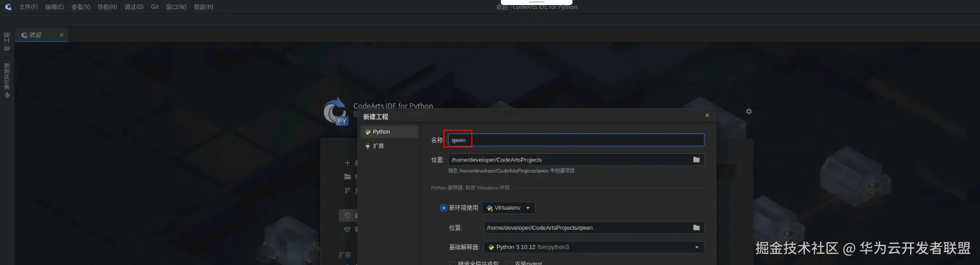
Task: Open the 调试(D) menu
Action: point(134,7)
